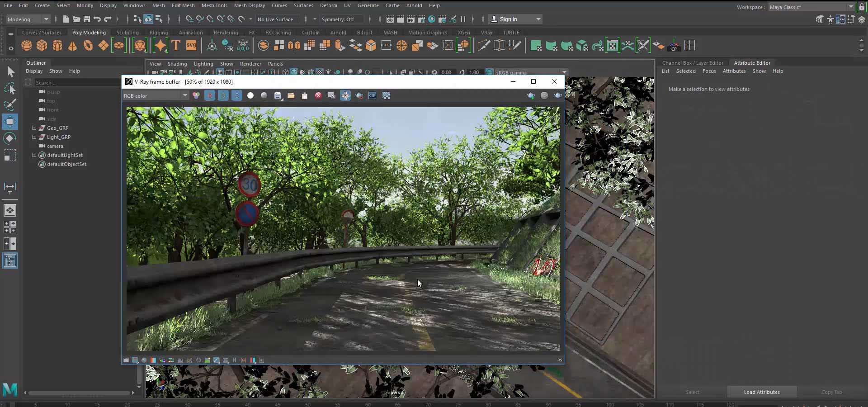Open the Mesh Tools menu
The width and height of the screenshot is (868, 407).
[214, 5]
